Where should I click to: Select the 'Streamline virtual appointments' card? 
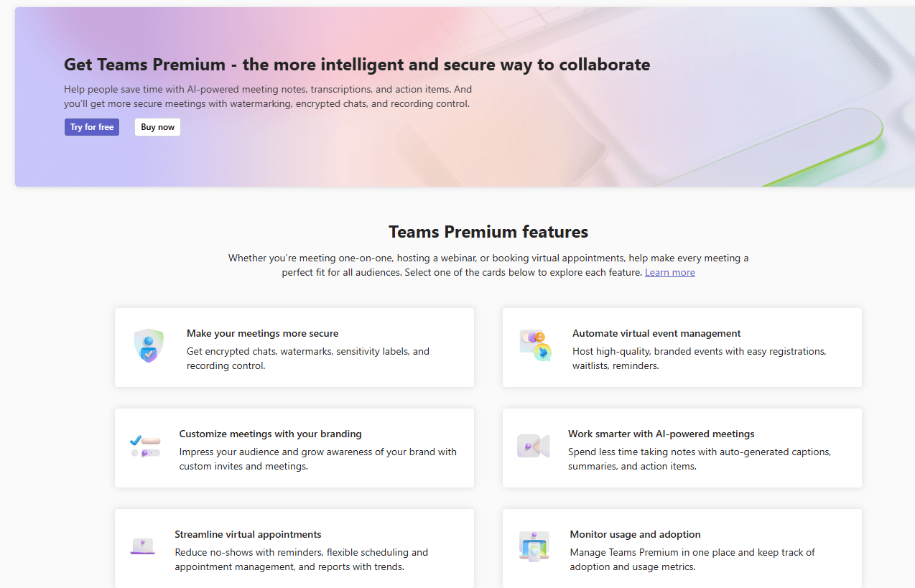point(294,546)
